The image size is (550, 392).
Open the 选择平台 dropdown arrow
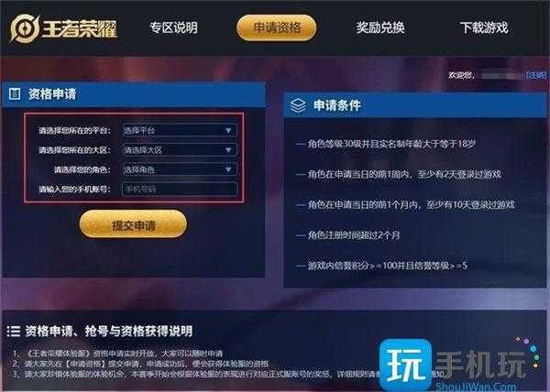click(228, 130)
